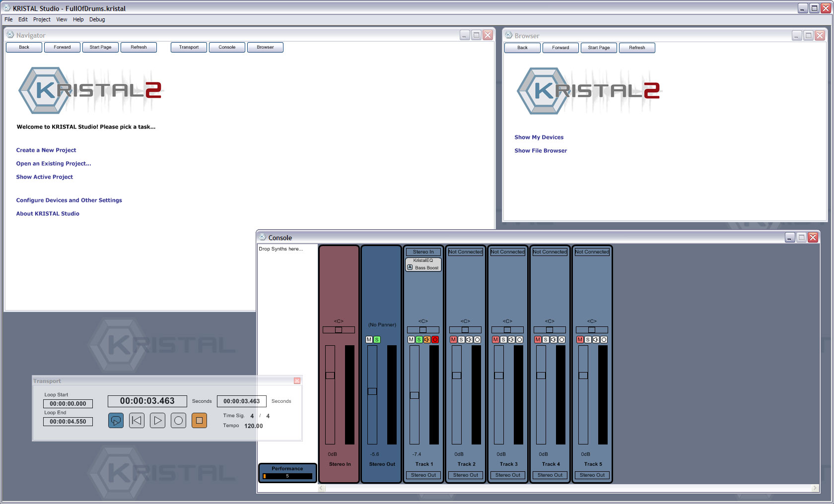
Task: Click Open an Existing Project link
Action: pyautogui.click(x=54, y=164)
